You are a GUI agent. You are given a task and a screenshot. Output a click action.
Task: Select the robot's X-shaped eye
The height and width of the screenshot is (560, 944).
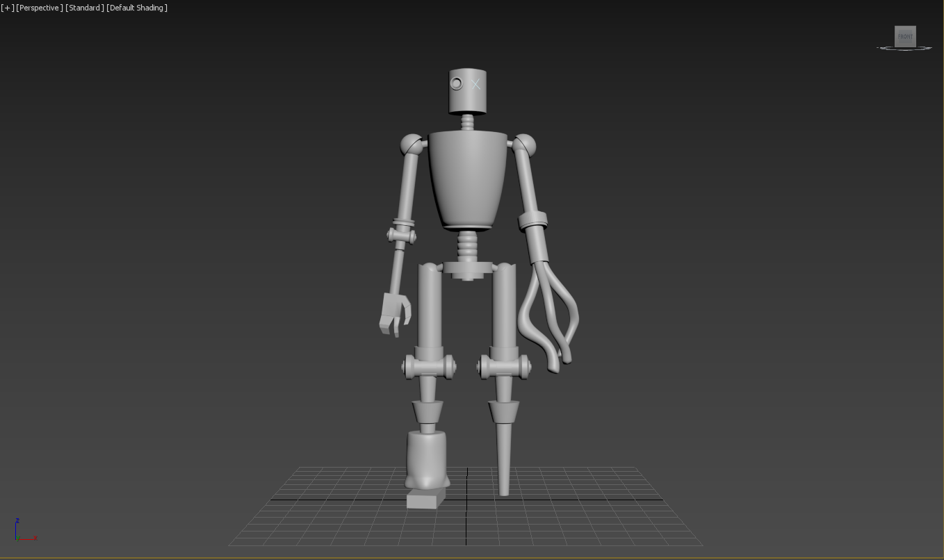click(x=476, y=84)
